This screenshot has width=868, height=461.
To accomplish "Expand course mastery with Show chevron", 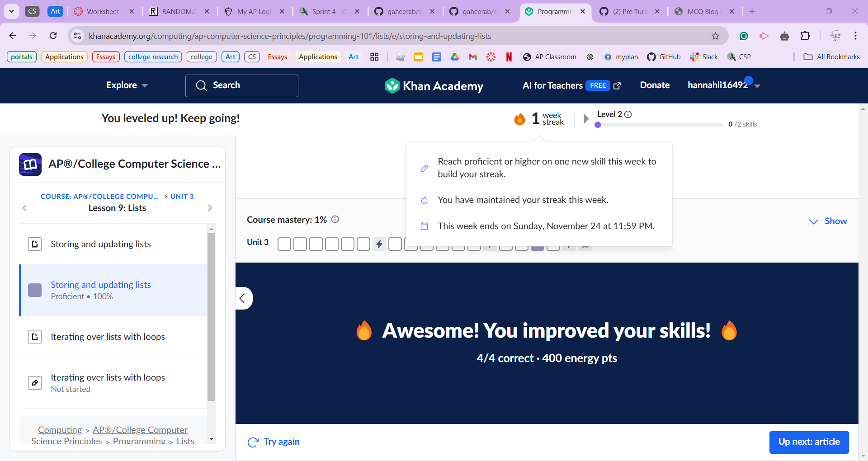I will click(x=828, y=221).
